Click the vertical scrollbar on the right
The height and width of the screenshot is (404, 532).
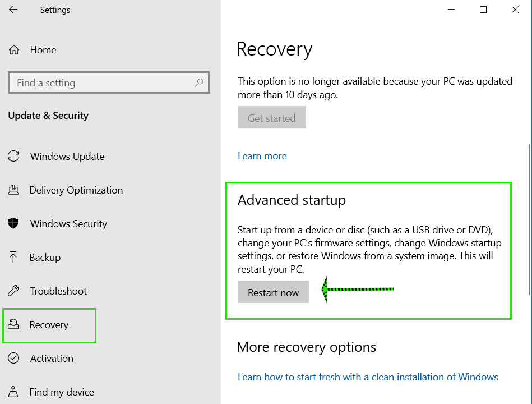[529, 219]
